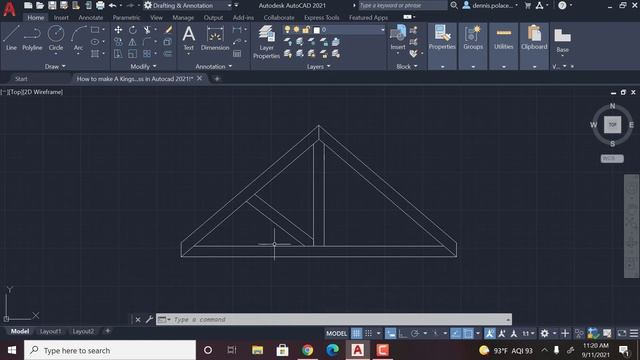Select the Polyline tool
The image size is (640, 360).
tap(32, 38)
